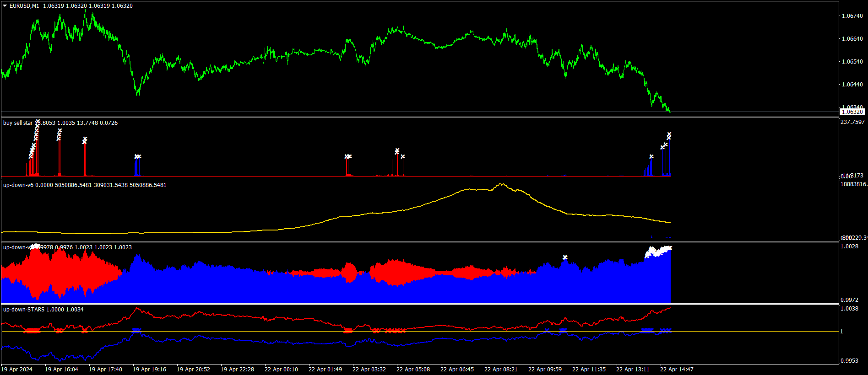The width and height of the screenshot is (868, 375).
Task: Click the '22 Apr 01:49' time label
Action: (325, 370)
